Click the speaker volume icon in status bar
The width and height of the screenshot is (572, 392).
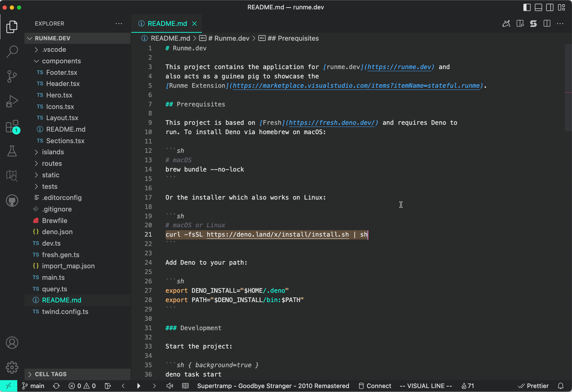170,386
